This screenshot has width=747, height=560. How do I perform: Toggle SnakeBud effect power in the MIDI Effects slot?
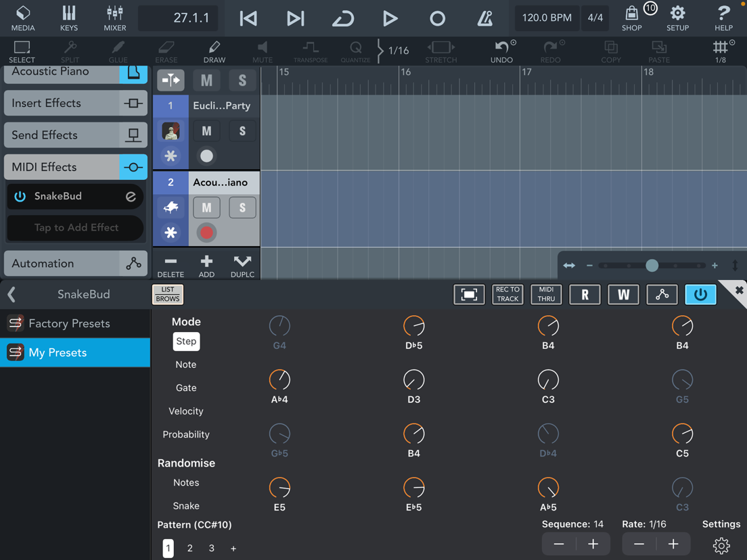pyautogui.click(x=20, y=196)
